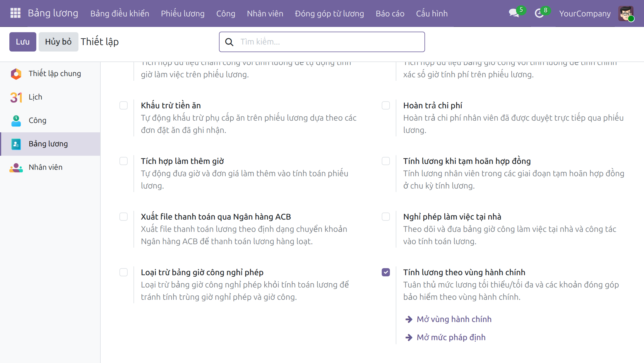Open the Bảng điều khiển menu
644x363 pixels.
tap(120, 13)
